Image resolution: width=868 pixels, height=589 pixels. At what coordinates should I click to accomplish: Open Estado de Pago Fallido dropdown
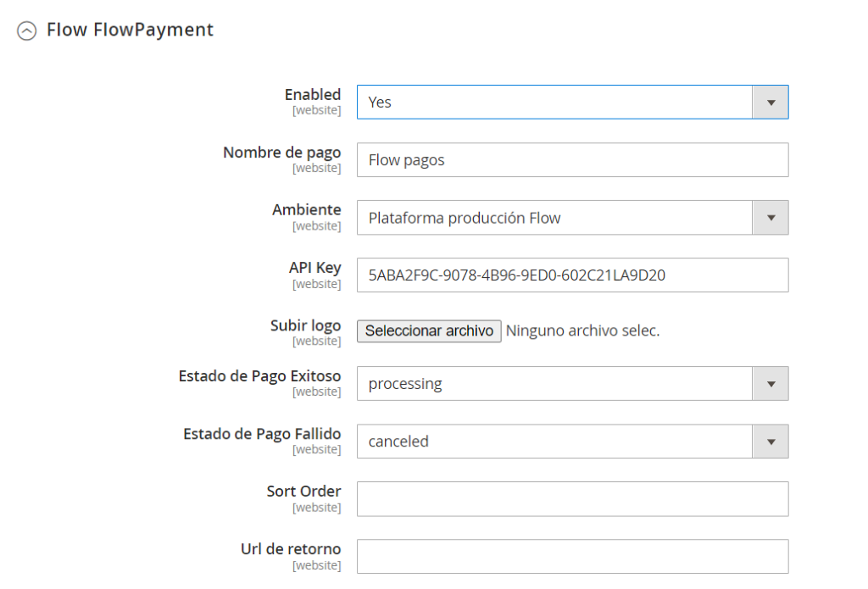pos(572,442)
